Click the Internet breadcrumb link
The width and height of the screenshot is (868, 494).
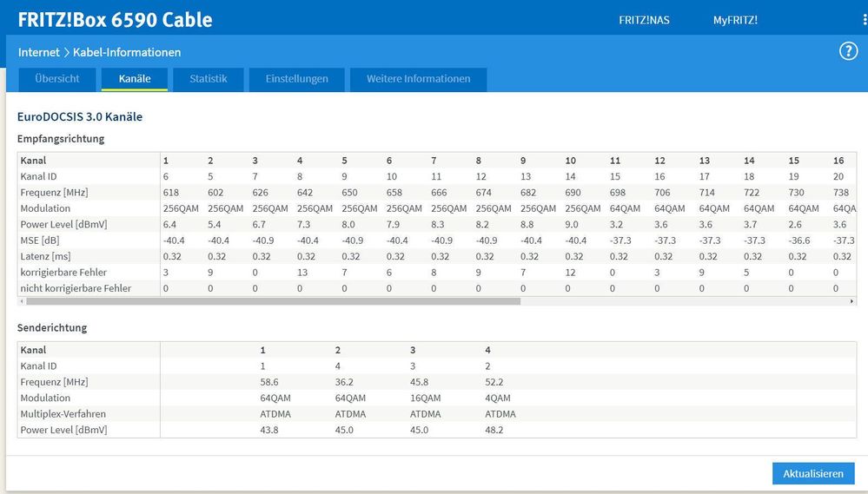coord(39,52)
